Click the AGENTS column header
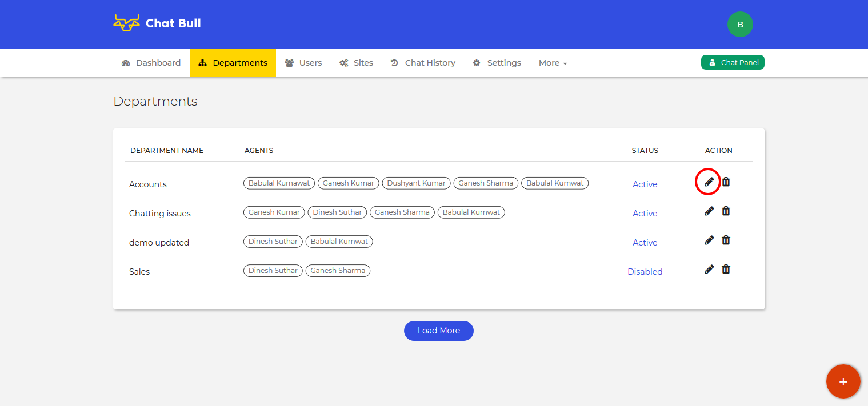The height and width of the screenshot is (406, 868). [x=259, y=151]
